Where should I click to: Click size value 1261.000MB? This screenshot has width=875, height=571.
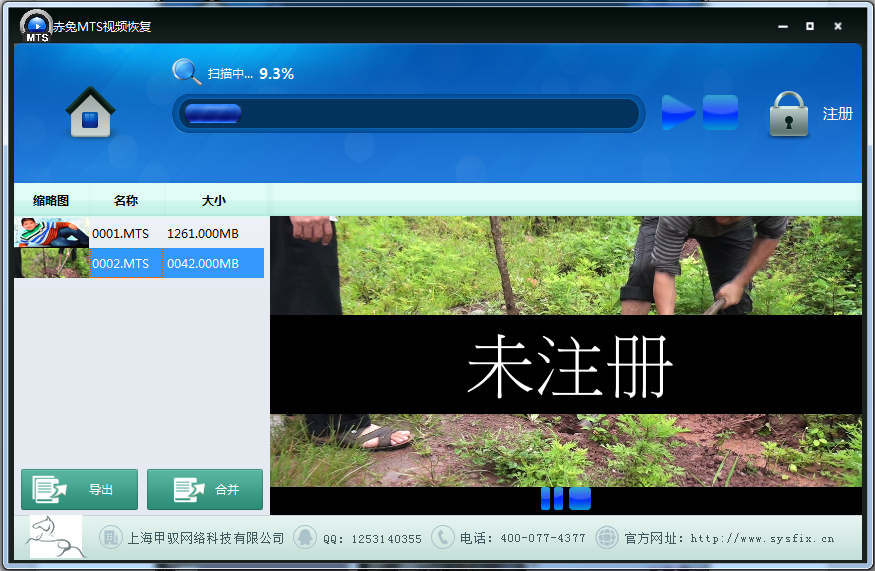pyautogui.click(x=203, y=233)
